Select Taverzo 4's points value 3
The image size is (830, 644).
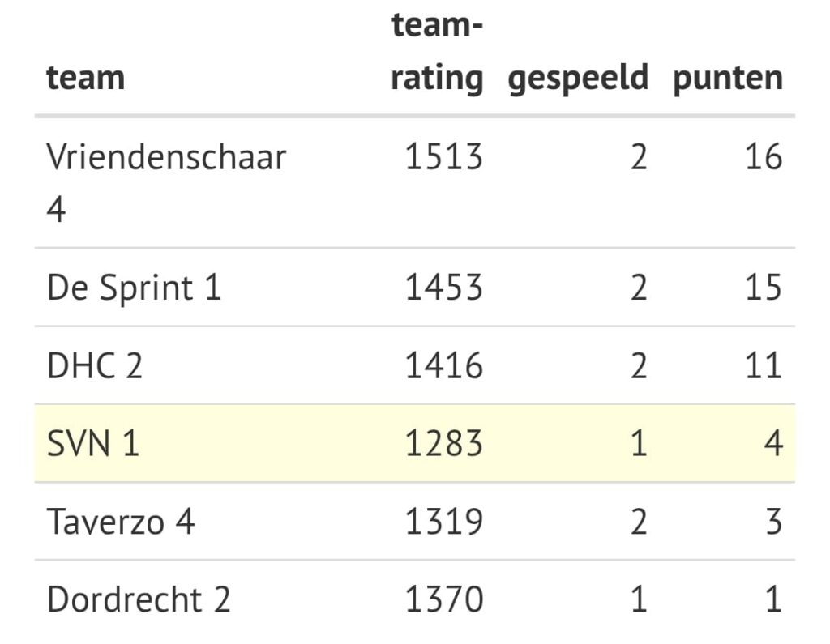(772, 521)
